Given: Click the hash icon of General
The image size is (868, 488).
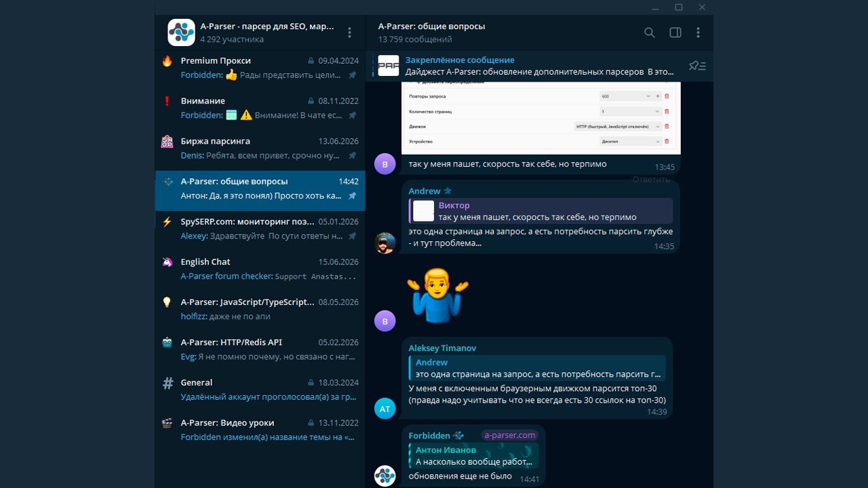Looking at the screenshot, I should (167, 383).
